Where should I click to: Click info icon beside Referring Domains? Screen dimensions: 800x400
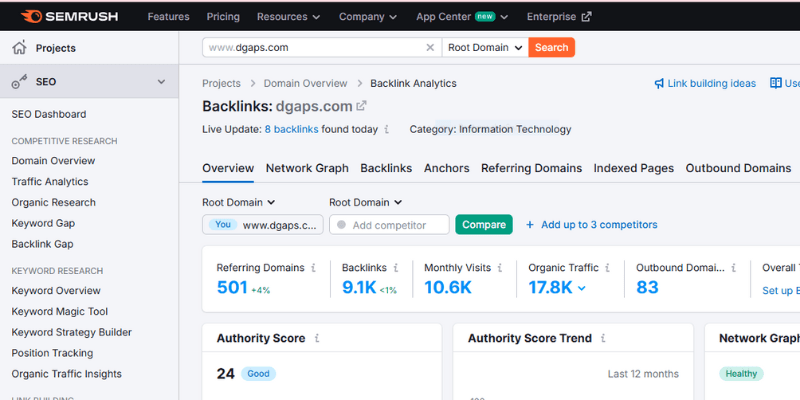point(313,268)
